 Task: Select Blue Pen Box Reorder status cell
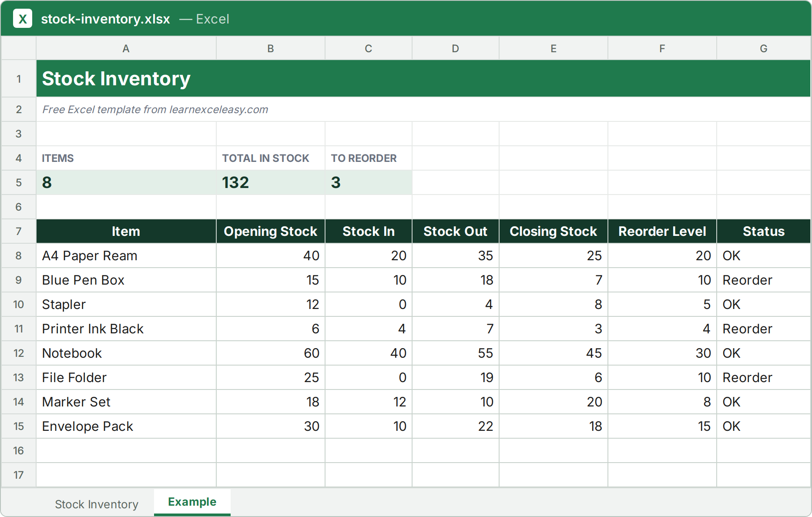[764, 280]
